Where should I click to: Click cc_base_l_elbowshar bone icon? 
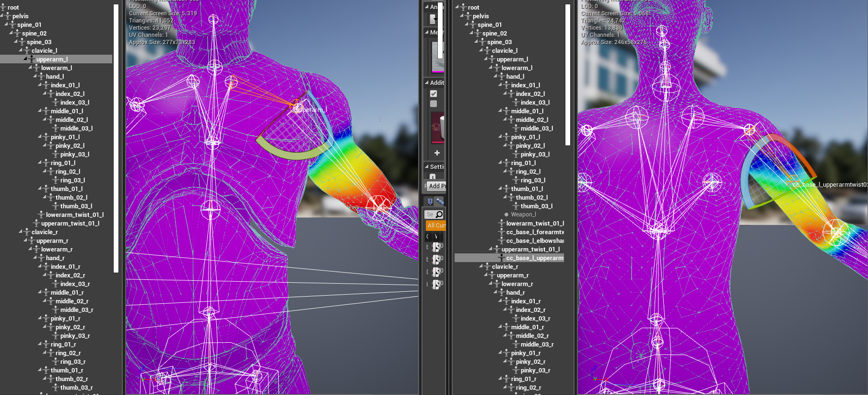(x=502, y=240)
